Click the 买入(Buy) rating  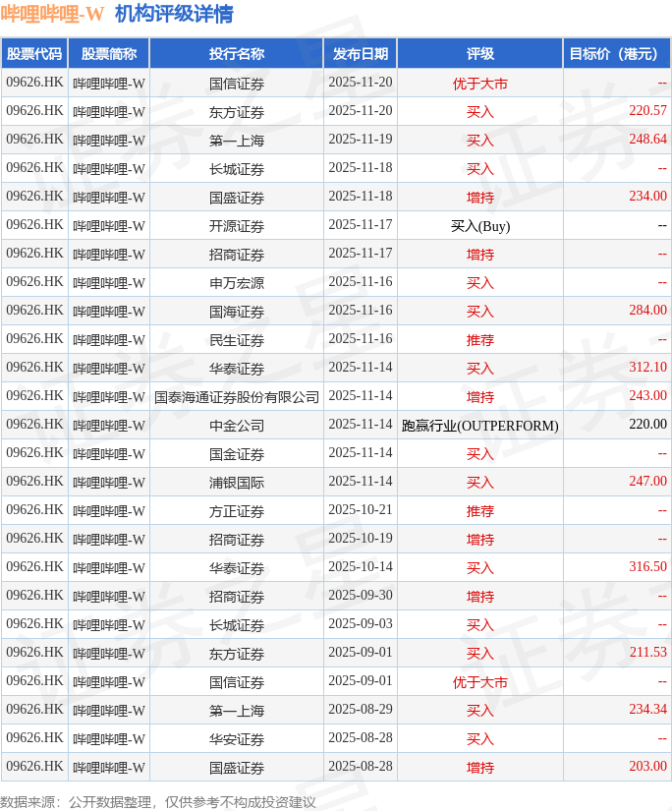480,225
